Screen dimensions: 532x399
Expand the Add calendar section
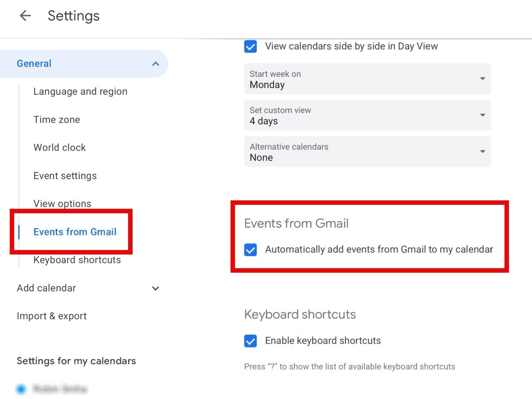coord(155,288)
